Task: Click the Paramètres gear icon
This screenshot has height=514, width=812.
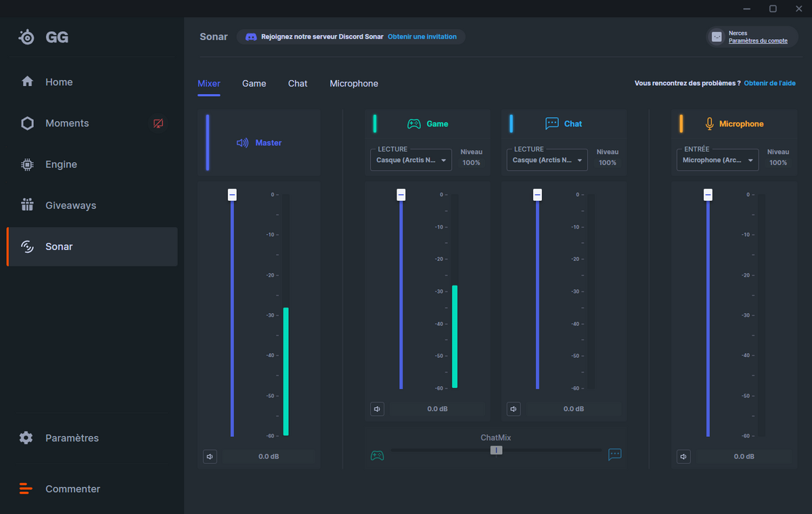Action: tap(26, 438)
